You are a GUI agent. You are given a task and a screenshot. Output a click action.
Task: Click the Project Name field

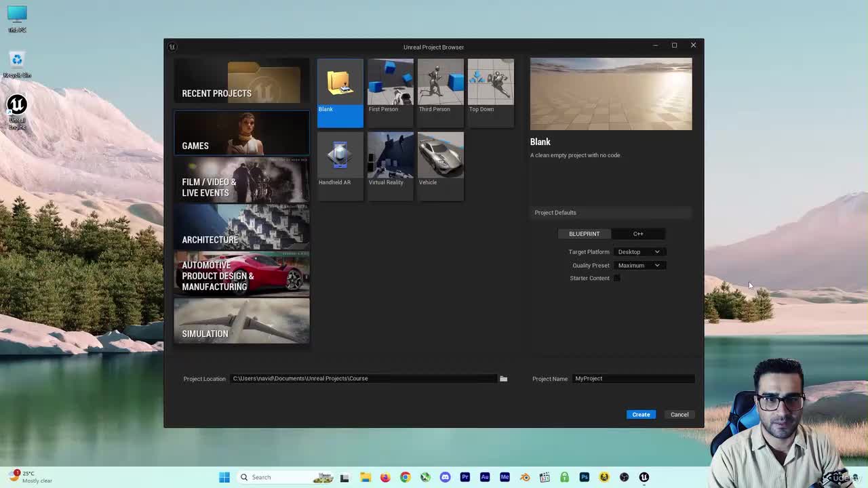point(633,379)
